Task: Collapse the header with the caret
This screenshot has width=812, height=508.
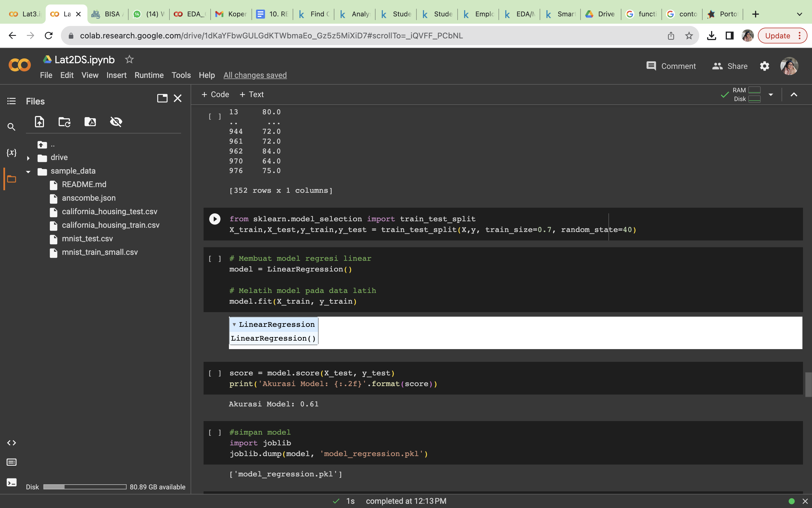Action: [x=794, y=95]
